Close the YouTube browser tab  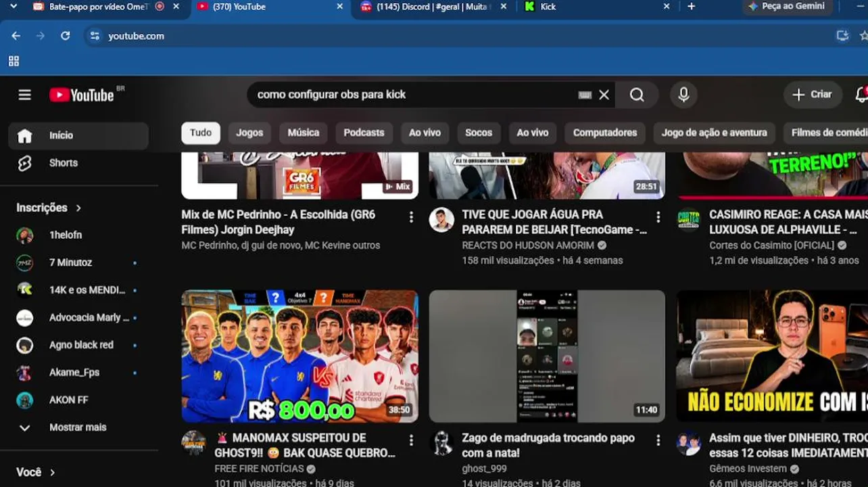coord(341,7)
